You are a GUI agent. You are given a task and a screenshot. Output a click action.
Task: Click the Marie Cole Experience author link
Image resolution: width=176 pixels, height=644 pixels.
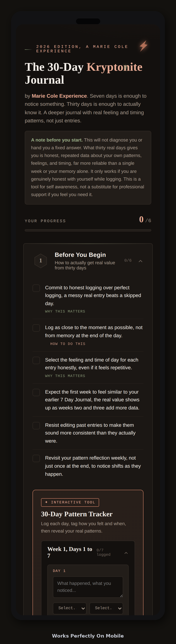tap(59, 96)
